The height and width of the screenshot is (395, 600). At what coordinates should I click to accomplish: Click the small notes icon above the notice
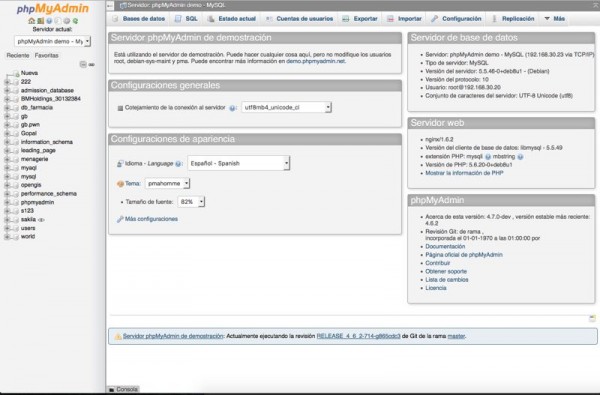click(x=592, y=318)
